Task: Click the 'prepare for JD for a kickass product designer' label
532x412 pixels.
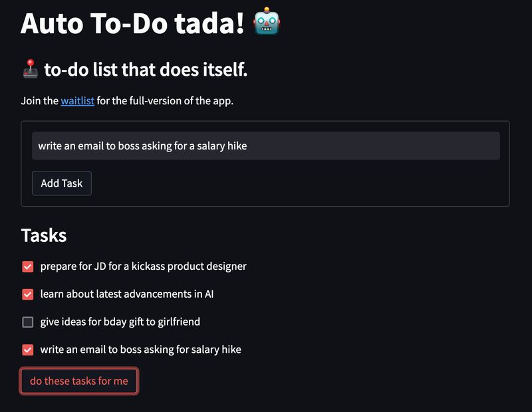Action: pyautogui.click(x=143, y=266)
